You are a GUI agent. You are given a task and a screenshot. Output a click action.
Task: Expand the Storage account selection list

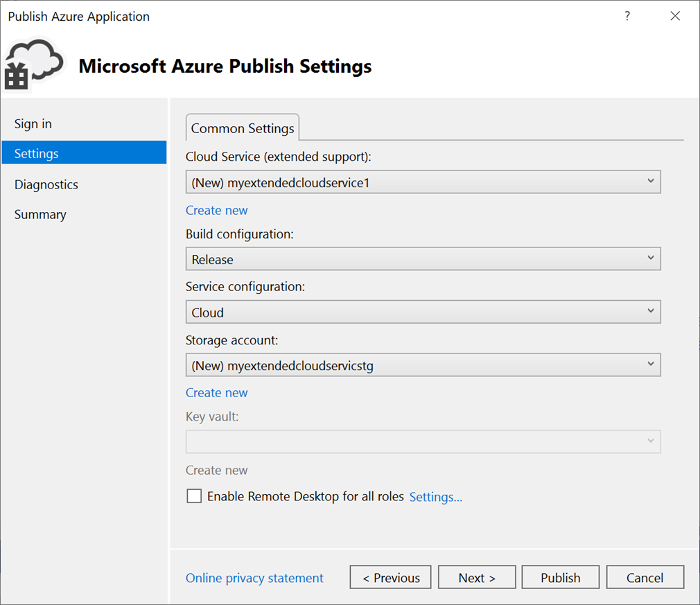click(423, 365)
